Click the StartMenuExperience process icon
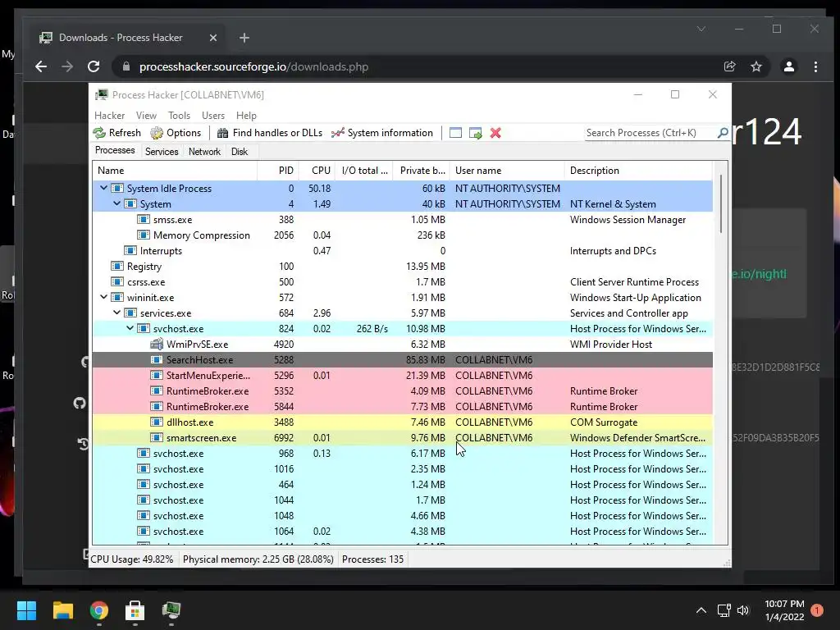The height and width of the screenshot is (630, 840). pyautogui.click(x=157, y=376)
